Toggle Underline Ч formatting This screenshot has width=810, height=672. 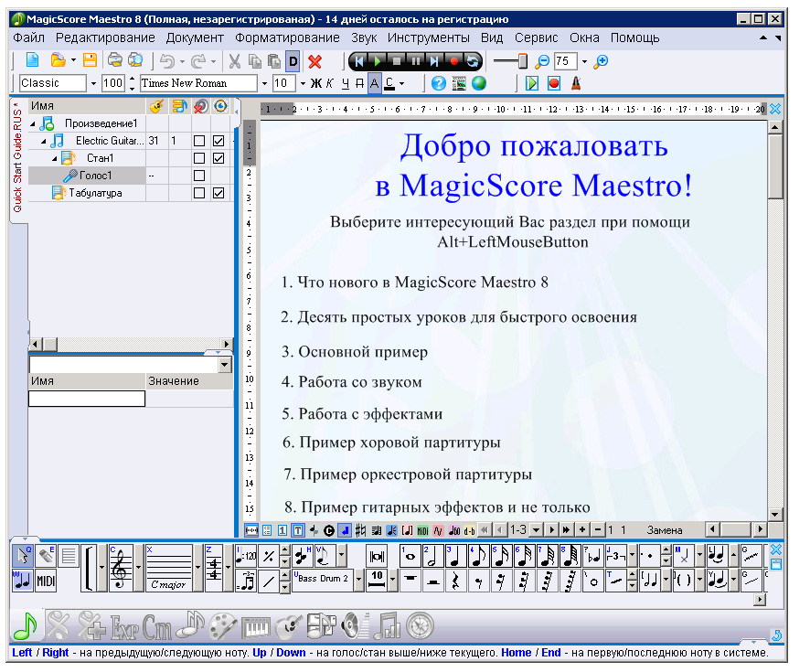(346, 83)
